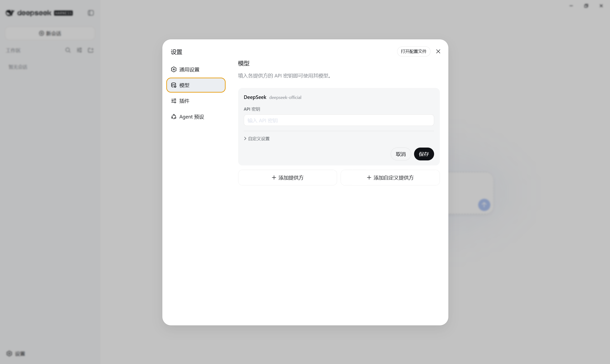Focus the API 密钥 input field
This screenshot has width=610, height=364.
(339, 120)
